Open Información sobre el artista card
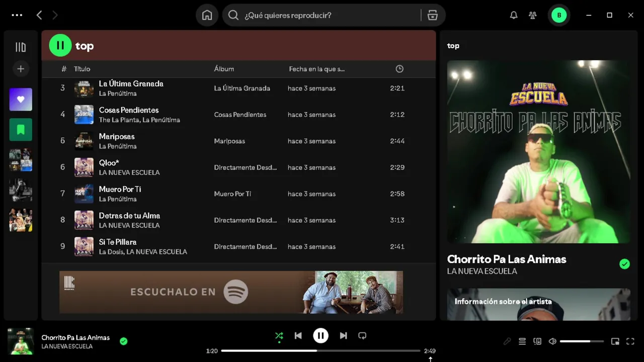This screenshot has height=362, width=644. 538,304
